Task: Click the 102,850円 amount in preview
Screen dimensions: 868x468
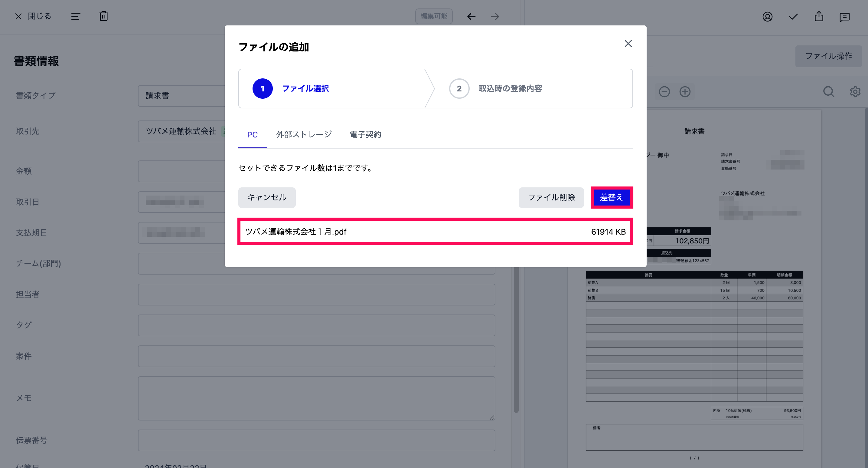Action: pyautogui.click(x=692, y=241)
